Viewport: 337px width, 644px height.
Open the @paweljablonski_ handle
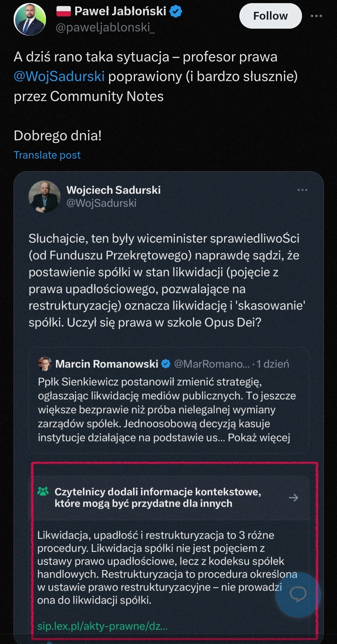[x=105, y=28]
